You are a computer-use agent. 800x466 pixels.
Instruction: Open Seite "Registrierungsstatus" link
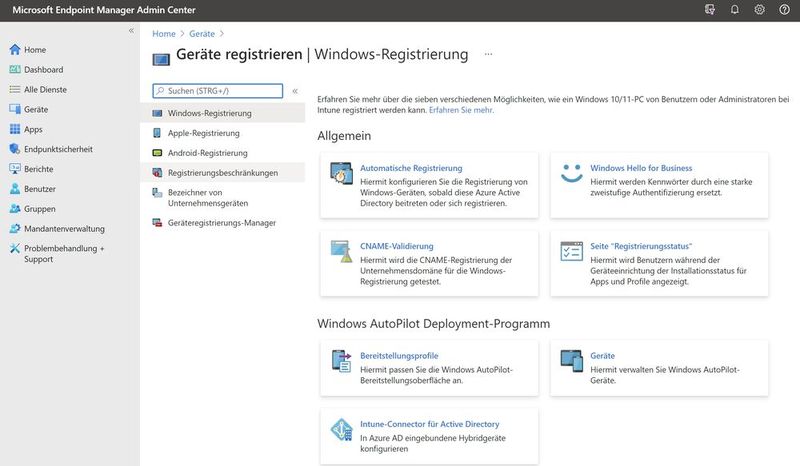[641, 246]
